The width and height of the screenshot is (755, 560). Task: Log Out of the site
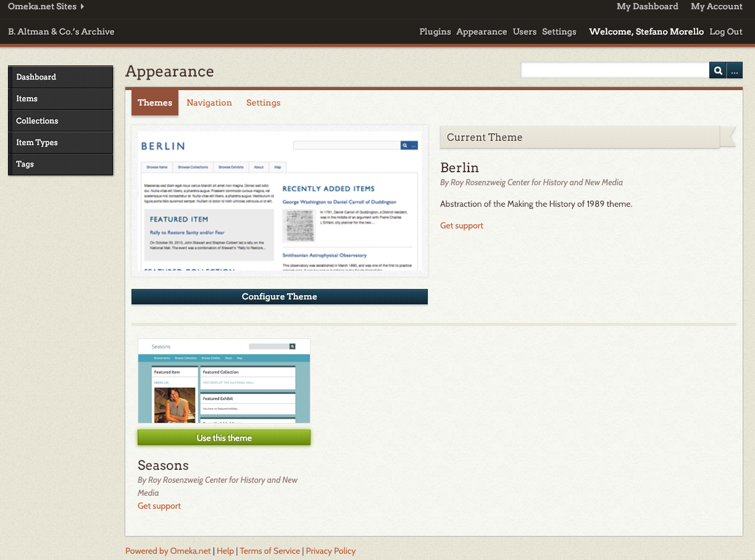(x=726, y=31)
